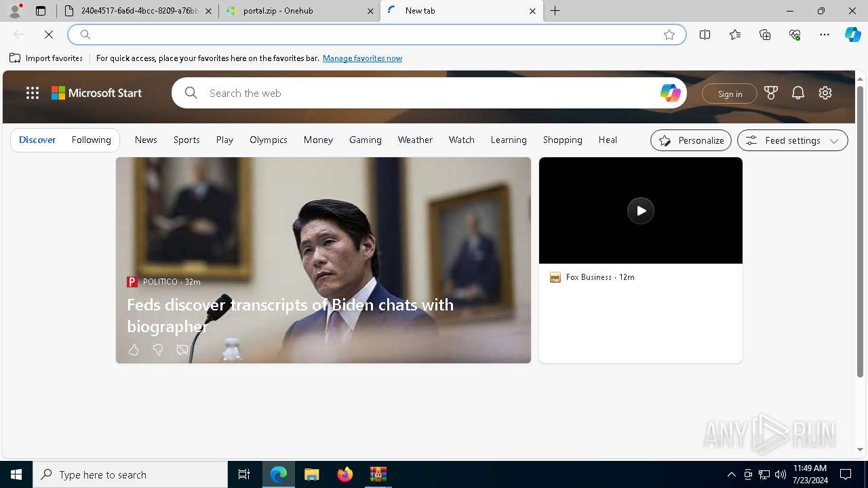
Task: Open the Windows Start menu
Action: [16, 474]
